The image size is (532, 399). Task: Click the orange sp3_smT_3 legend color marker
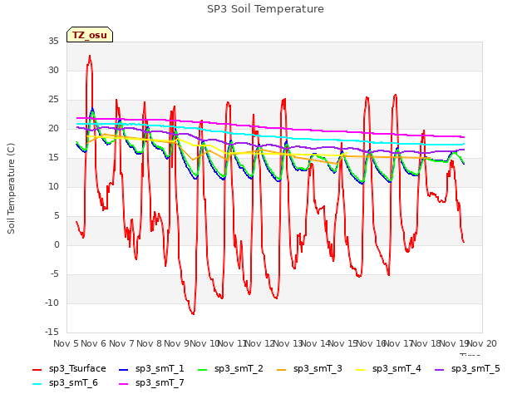click(x=282, y=369)
